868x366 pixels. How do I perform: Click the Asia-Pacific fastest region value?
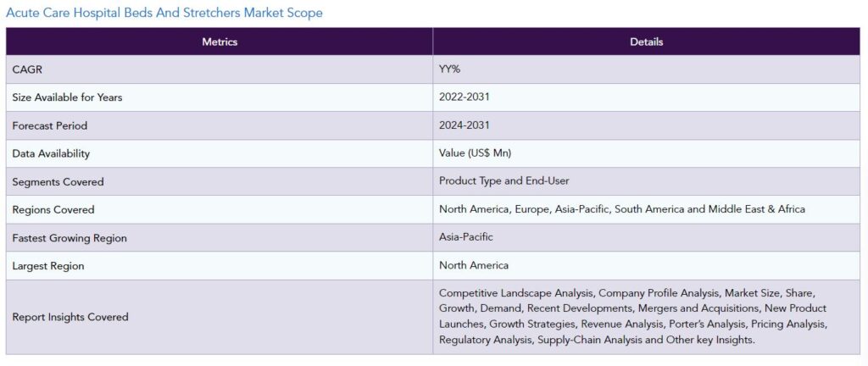click(x=465, y=236)
